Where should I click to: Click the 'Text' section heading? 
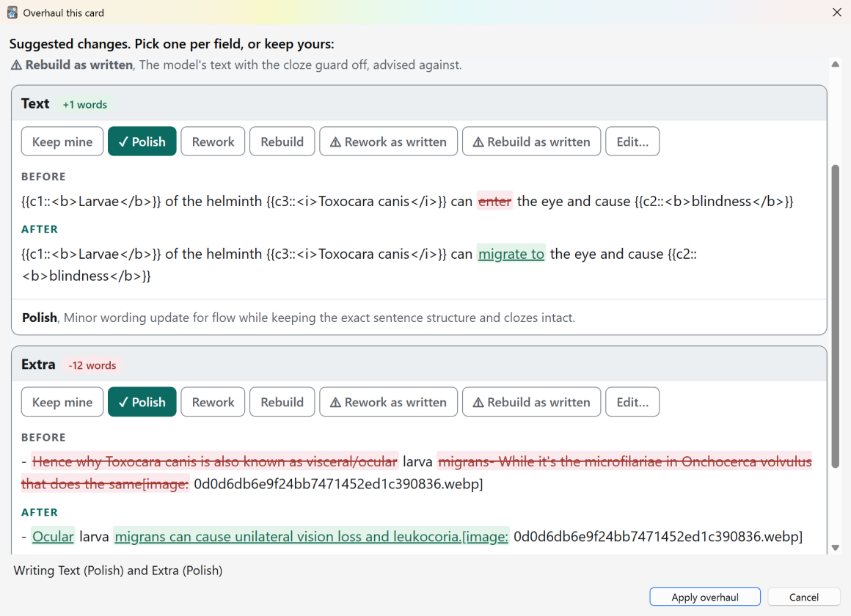pyautogui.click(x=35, y=103)
